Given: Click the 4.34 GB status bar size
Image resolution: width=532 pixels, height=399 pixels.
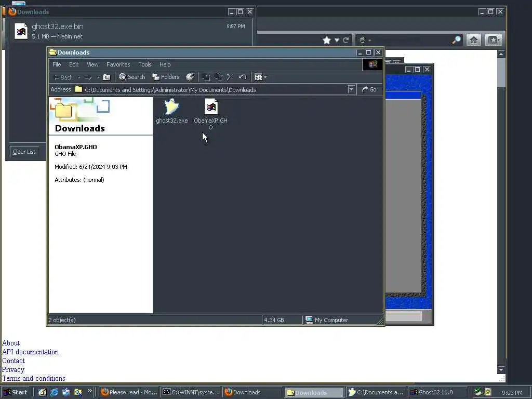Looking at the screenshot, I should (x=274, y=320).
